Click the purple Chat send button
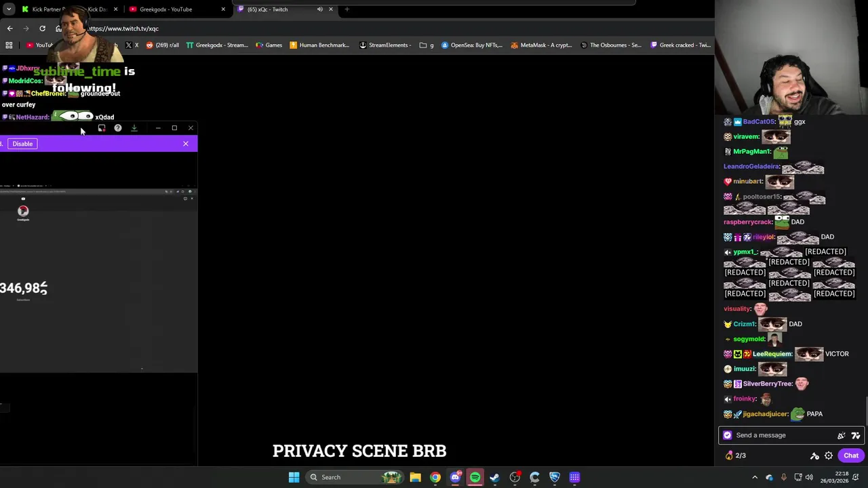The height and width of the screenshot is (488, 868). pyautogui.click(x=851, y=455)
